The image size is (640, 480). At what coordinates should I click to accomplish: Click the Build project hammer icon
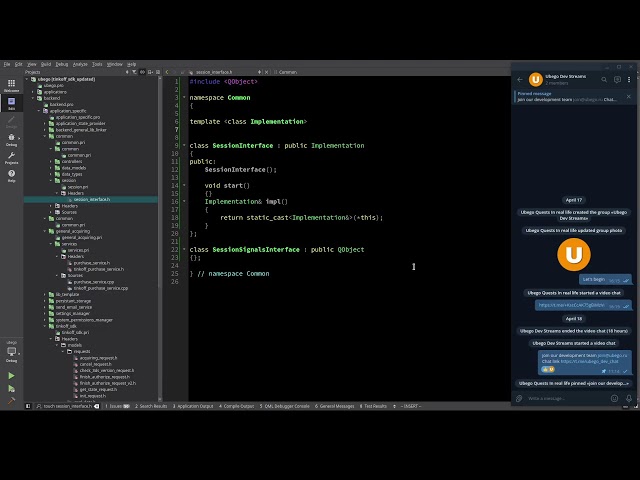pos(11,401)
